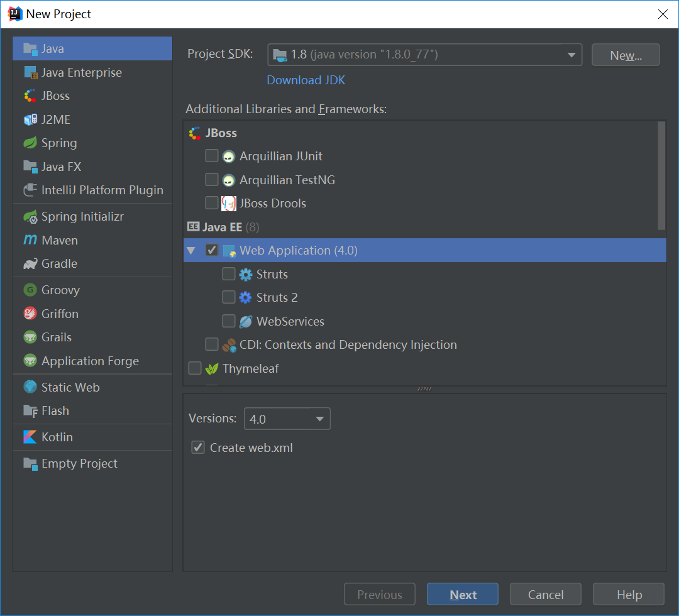Image resolution: width=679 pixels, height=616 pixels.
Task: Click the Grails icon
Action: point(30,337)
